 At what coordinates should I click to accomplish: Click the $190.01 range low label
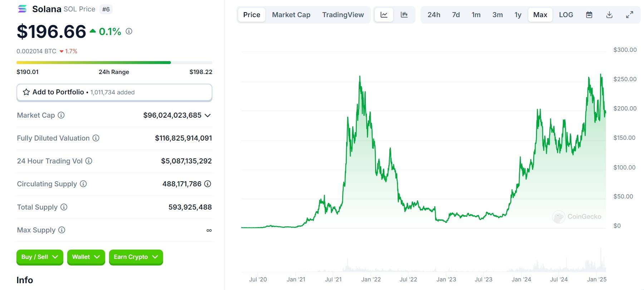point(28,72)
